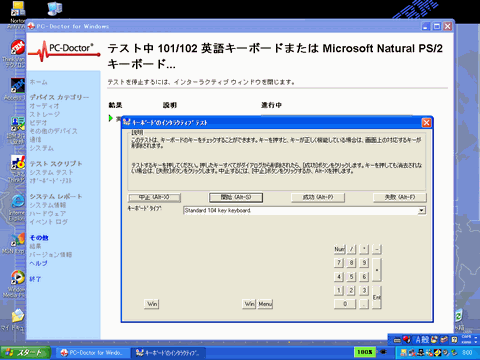This screenshot has height=360, width=480.
Task: Click the My Computer desktop icon
Action: tap(54, 9)
